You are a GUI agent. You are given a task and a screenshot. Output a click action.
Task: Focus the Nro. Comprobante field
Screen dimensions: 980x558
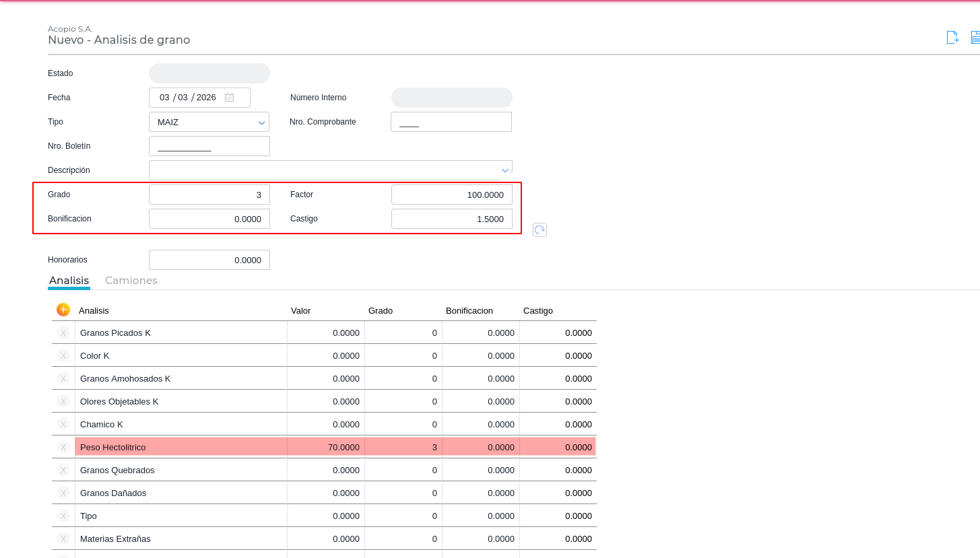point(451,122)
